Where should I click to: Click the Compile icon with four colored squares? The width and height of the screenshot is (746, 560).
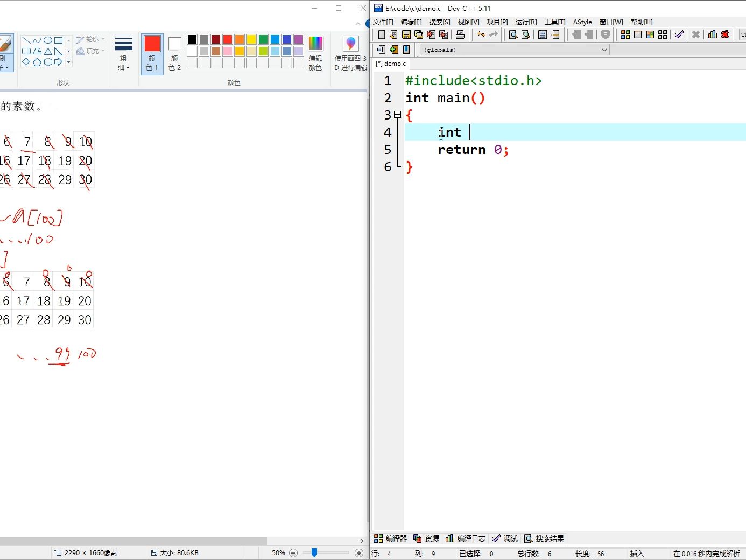[625, 34]
